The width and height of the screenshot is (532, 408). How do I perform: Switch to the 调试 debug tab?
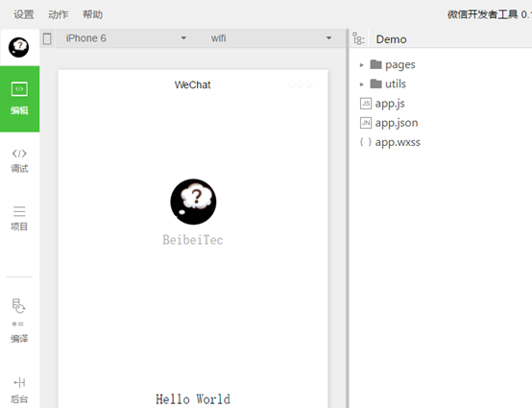point(19,161)
